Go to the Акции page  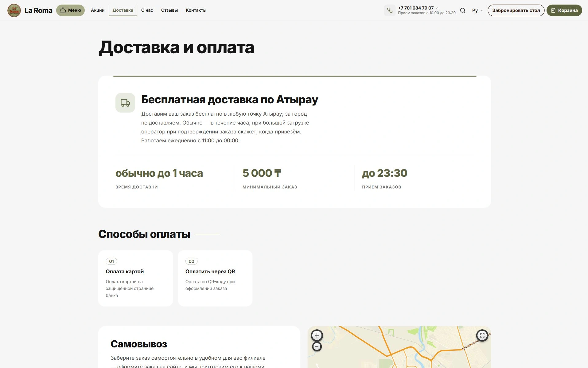click(98, 10)
